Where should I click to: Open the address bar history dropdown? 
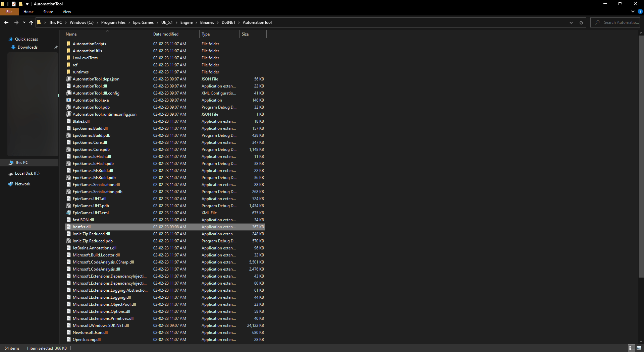coord(571,22)
